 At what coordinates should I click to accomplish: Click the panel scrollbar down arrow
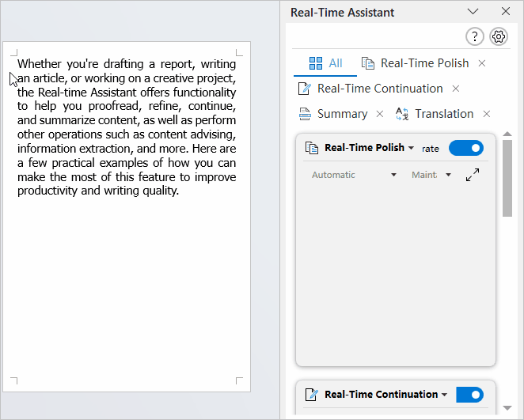[x=507, y=408]
